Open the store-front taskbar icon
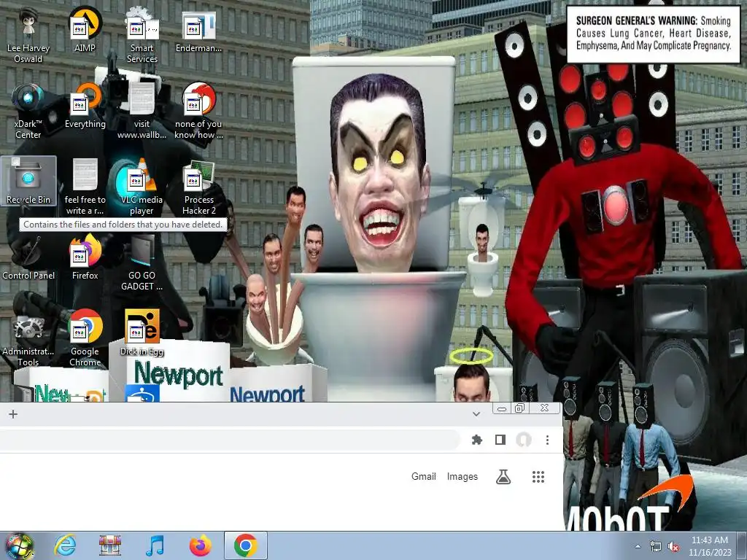747x560 pixels. (110, 545)
